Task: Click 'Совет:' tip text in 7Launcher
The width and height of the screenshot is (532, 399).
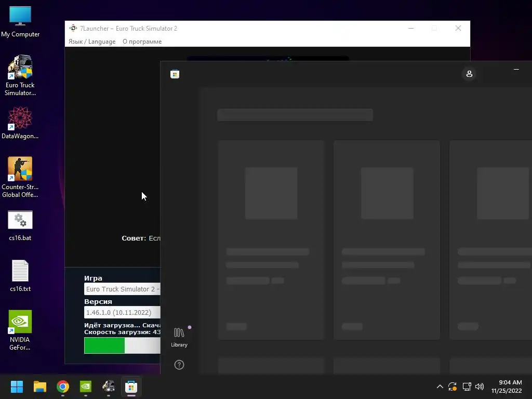Action: click(x=134, y=238)
